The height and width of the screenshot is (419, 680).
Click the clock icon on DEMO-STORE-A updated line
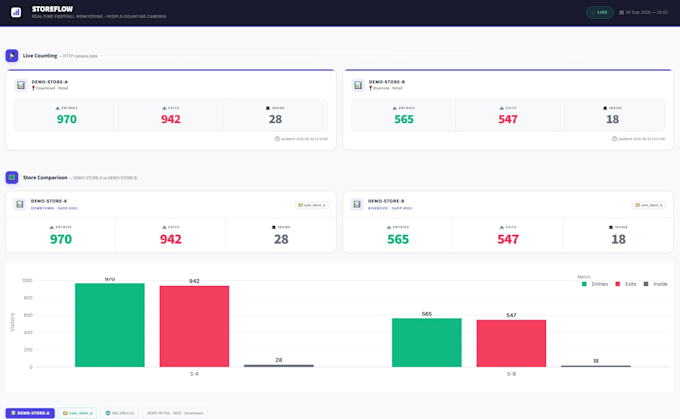tap(277, 139)
